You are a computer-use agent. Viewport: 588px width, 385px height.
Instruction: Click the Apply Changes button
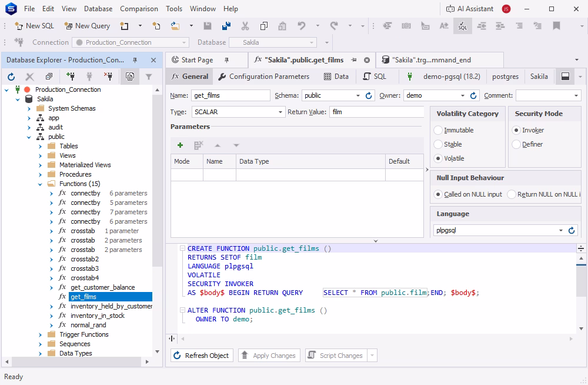point(269,356)
